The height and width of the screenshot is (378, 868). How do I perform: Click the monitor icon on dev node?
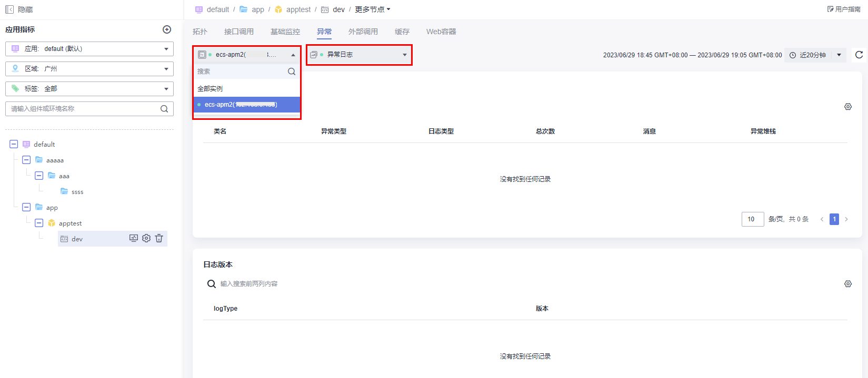tap(134, 238)
